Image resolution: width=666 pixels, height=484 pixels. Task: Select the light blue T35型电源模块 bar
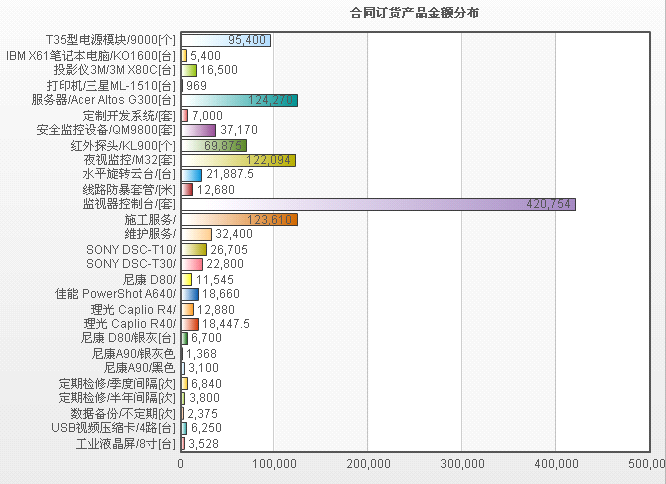225,40
